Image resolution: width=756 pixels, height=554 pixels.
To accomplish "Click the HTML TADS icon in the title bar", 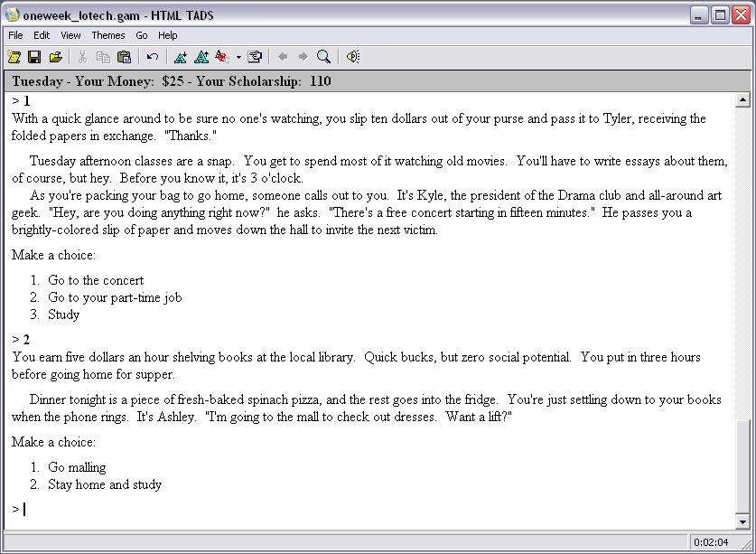I will coord(13,15).
